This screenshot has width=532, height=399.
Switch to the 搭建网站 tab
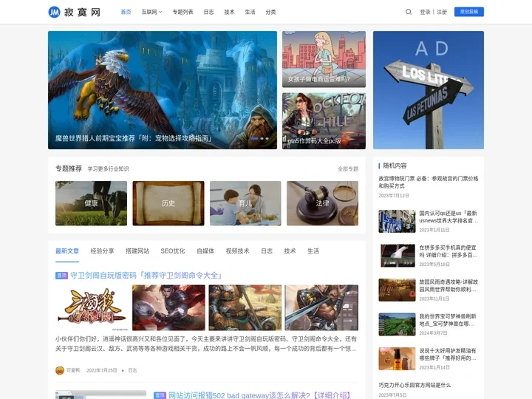(137, 251)
